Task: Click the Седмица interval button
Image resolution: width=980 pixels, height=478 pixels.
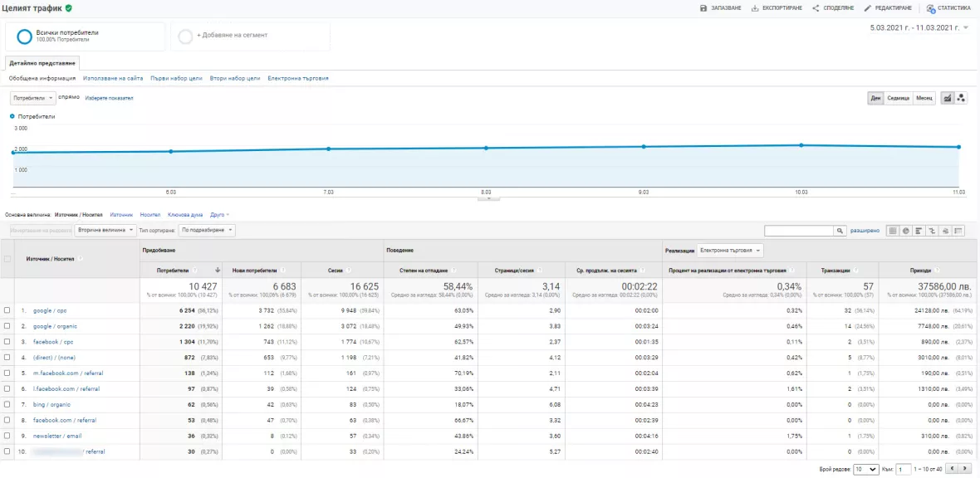Action: [x=898, y=98]
